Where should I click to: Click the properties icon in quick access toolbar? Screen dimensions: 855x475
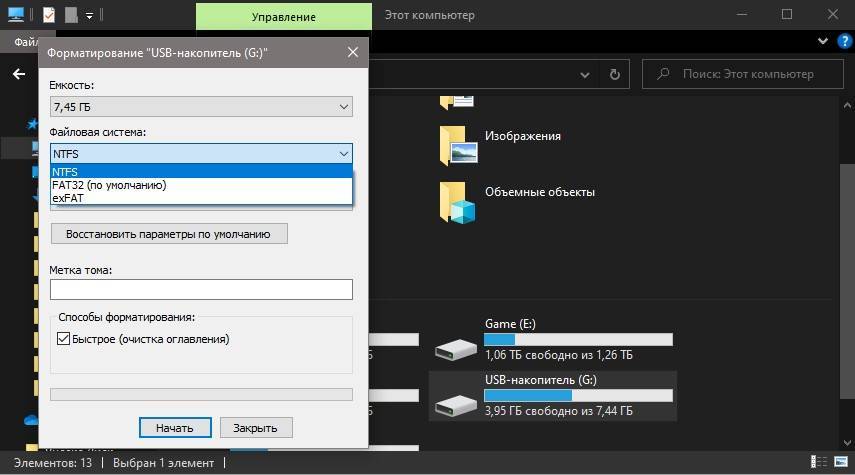coord(49,15)
